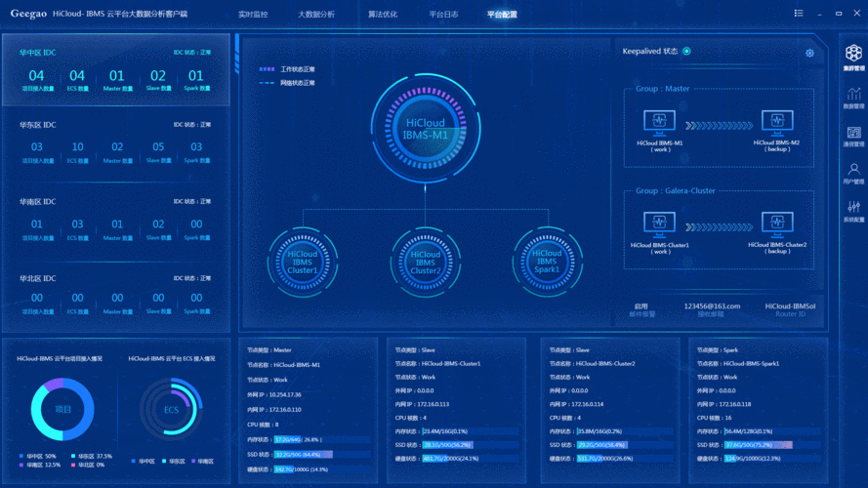This screenshot has width=868, height=488.
Task: Select the HiCloud IBMS-M1 master node circle
Action: coord(425,129)
